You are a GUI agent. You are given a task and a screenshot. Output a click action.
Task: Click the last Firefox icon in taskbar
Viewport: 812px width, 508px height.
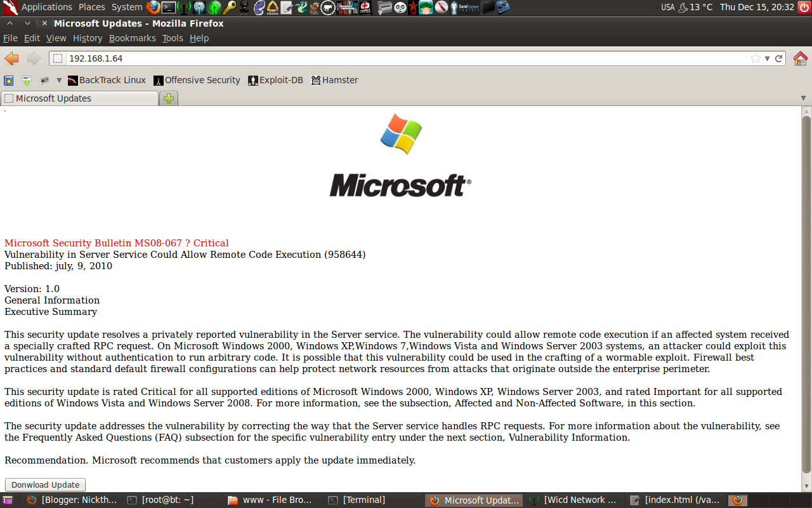[738, 500]
